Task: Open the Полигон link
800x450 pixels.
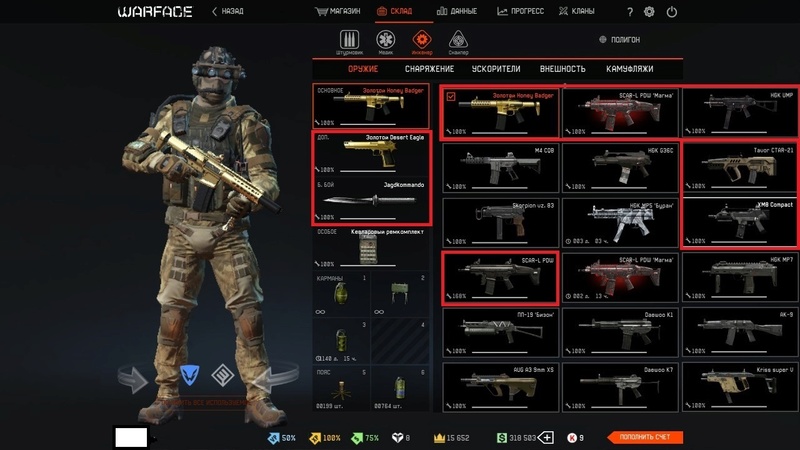Action: 619,39
